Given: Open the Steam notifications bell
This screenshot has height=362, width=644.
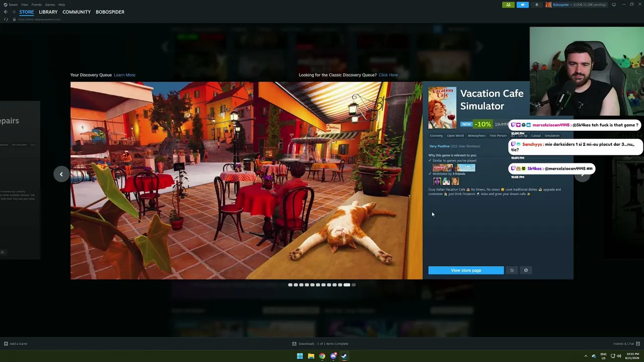Looking at the screenshot, I should coord(536,5).
